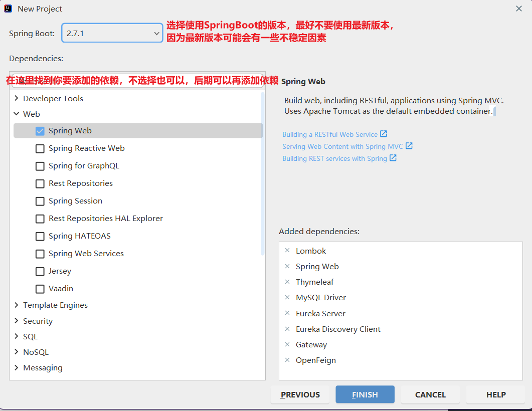Remove MySQL Driver from added dependencies
Screen dimensions: 532x411
tap(287, 297)
